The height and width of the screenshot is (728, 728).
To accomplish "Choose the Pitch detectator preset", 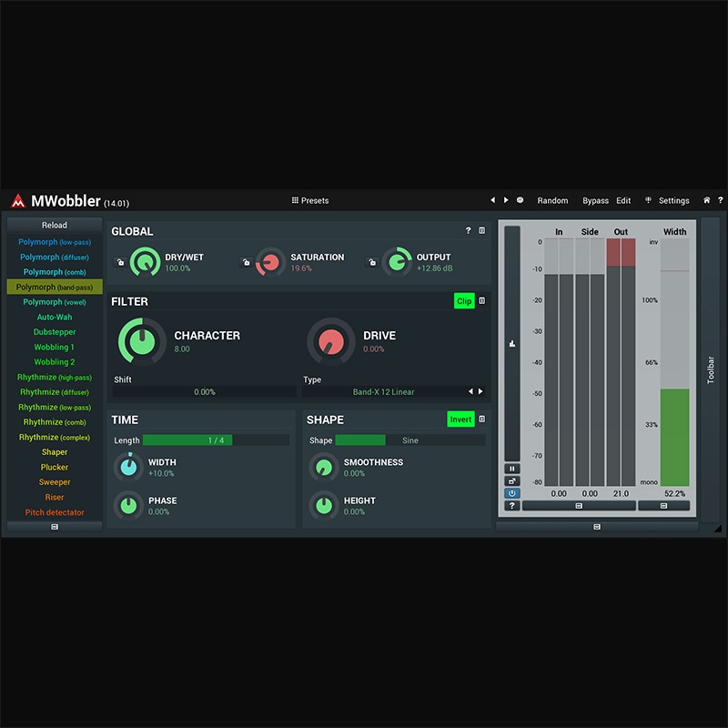I will 55,512.
